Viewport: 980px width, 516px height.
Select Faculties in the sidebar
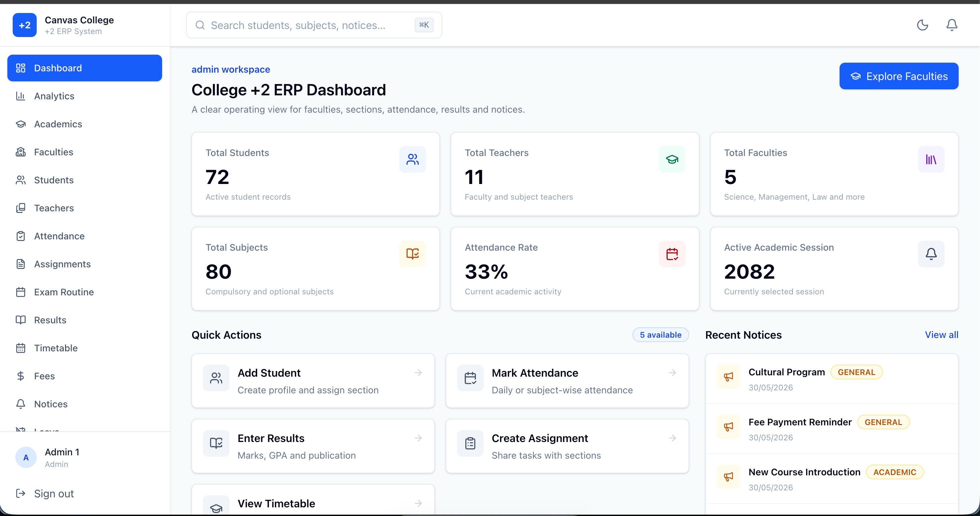pyautogui.click(x=84, y=152)
